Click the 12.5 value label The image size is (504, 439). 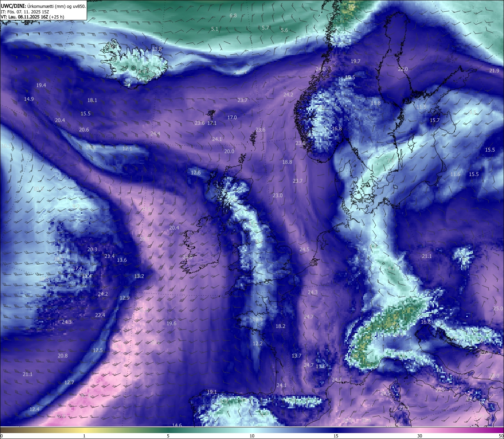point(98,350)
